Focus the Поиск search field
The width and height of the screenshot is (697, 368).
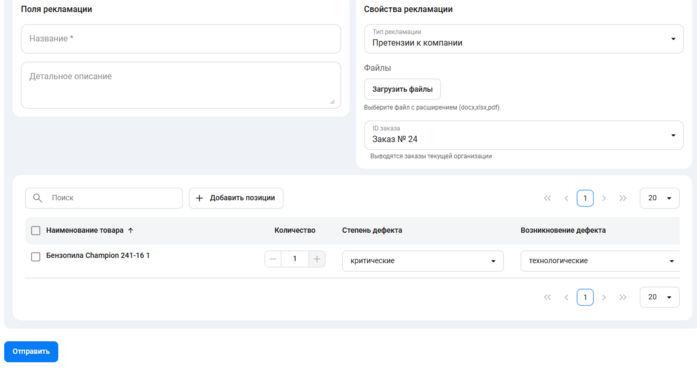[x=104, y=198]
